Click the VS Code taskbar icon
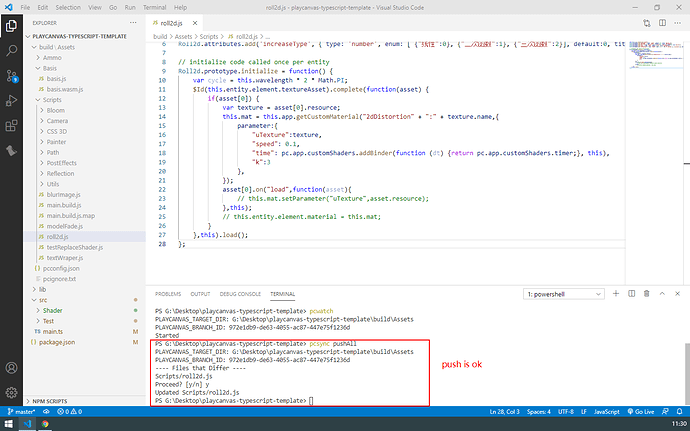Image resolution: width=690 pixels, height=431 pixels. coord(27,424)
